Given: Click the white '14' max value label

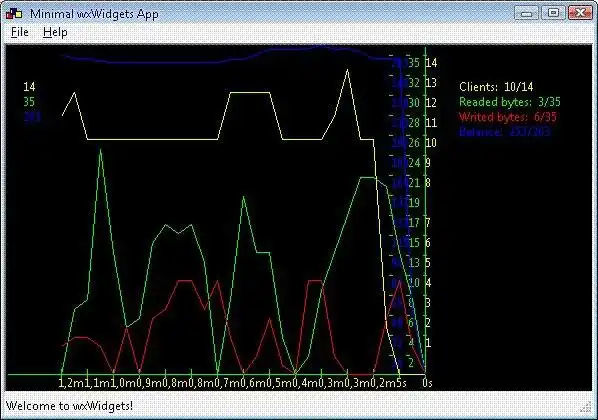Looking at the screenshot, I should [x=29, y=87].
